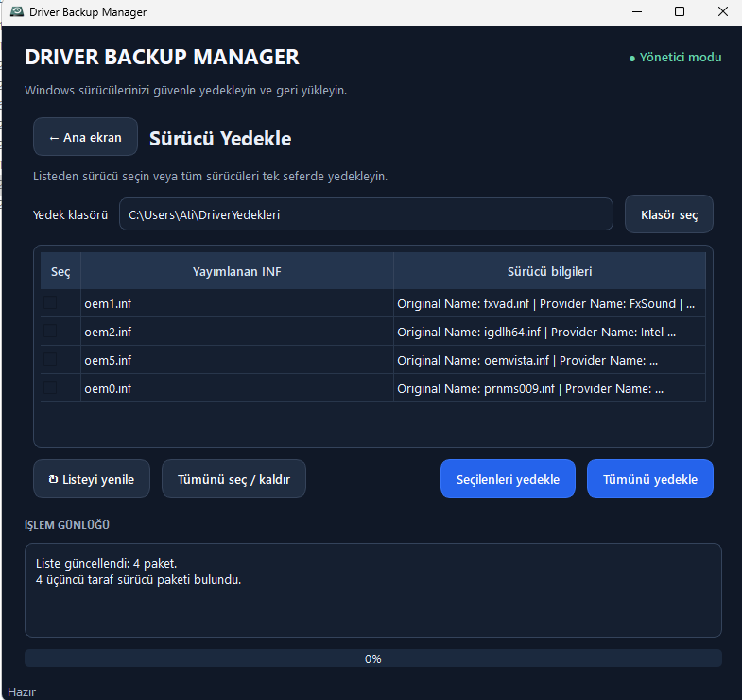This screenshot has width=742, height=700.
Task: Click the Seç column header
Action: (x=60, y=271)
